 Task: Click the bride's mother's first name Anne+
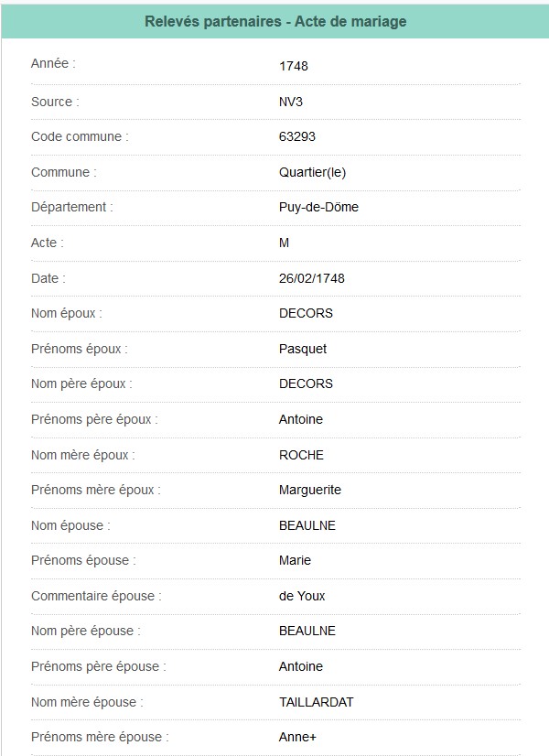tap(298, 737)
